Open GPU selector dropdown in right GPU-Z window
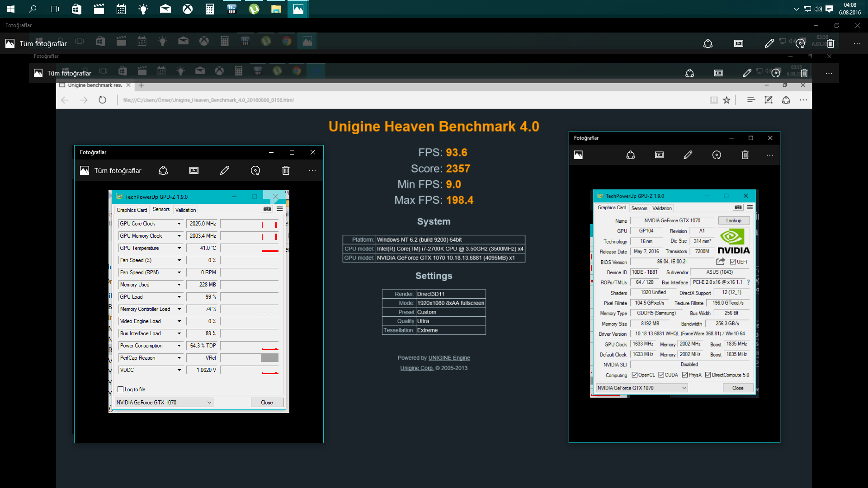The width and height of the screenshot is (868, 488). click(642, 388)
